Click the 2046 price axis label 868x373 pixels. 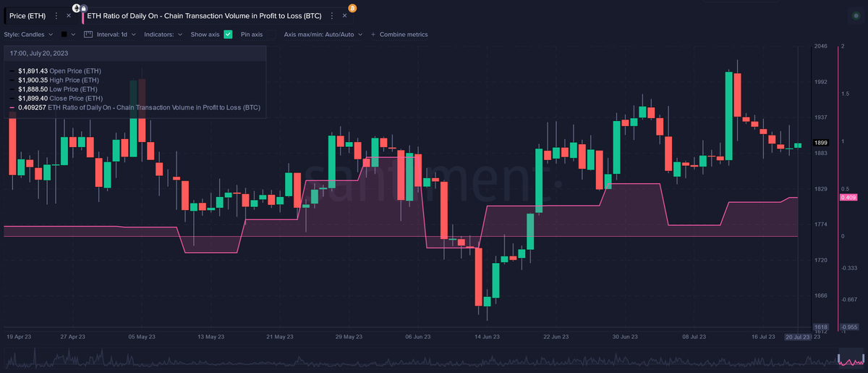click(820, 46)
